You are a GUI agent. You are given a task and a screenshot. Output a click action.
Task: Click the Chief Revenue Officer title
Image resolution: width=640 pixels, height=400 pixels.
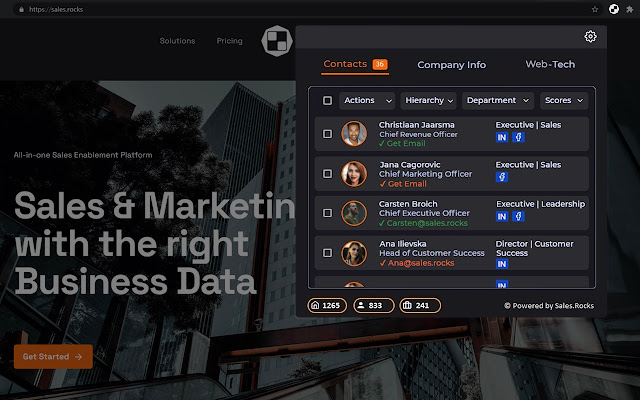[x=418, y=134]
